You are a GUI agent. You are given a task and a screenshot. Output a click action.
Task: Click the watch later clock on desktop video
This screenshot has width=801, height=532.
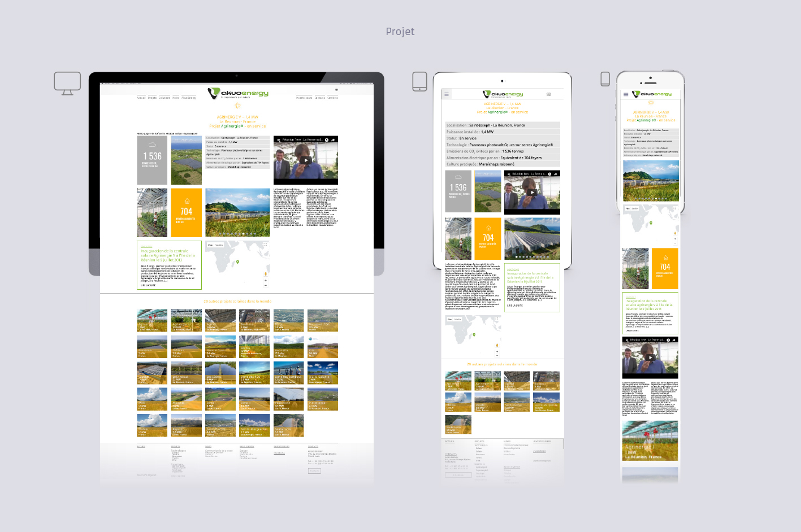pos(327,139)
